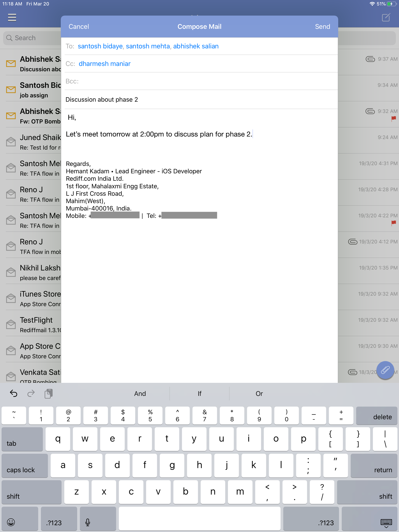Open the hamburger menu icon
399x532 pixels.
pyautogui.click(x=12, y=18)
